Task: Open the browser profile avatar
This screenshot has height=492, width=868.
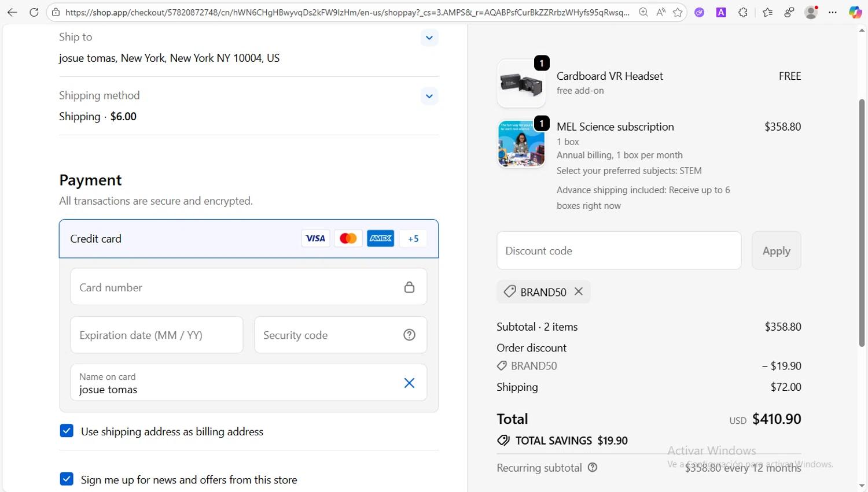Action: pos(811,12)
